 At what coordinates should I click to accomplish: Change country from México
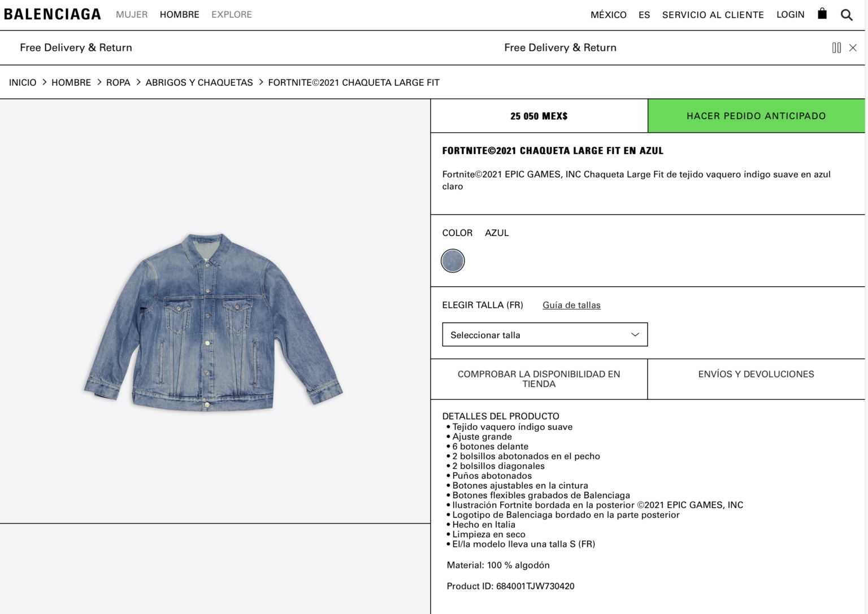point(608,15)
